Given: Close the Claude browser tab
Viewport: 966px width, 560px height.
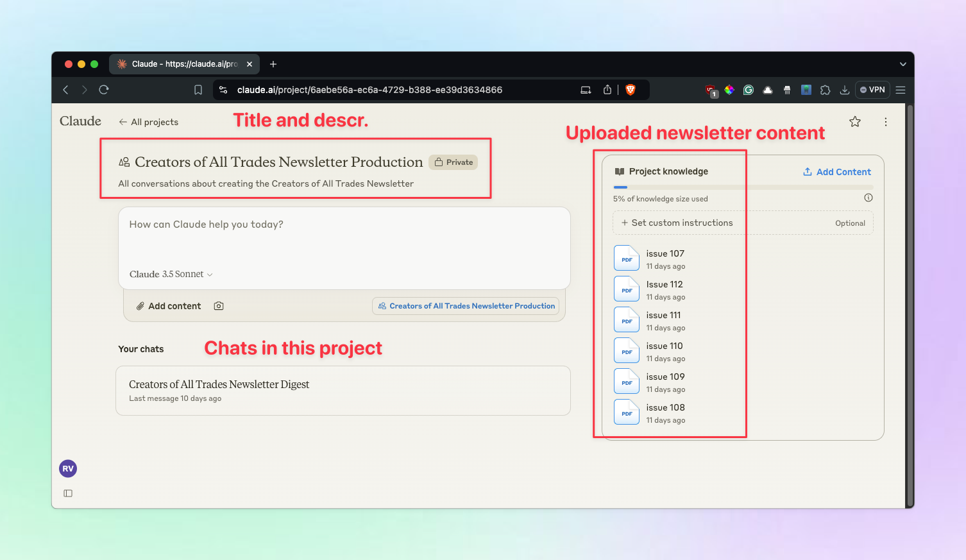Looking at the screenshot, I should [x=250, y=64].
